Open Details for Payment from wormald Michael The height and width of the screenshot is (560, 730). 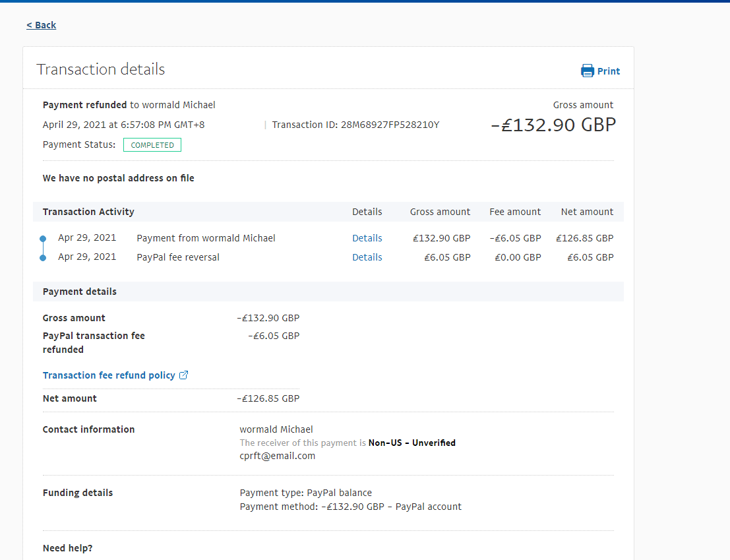(367, 238)
